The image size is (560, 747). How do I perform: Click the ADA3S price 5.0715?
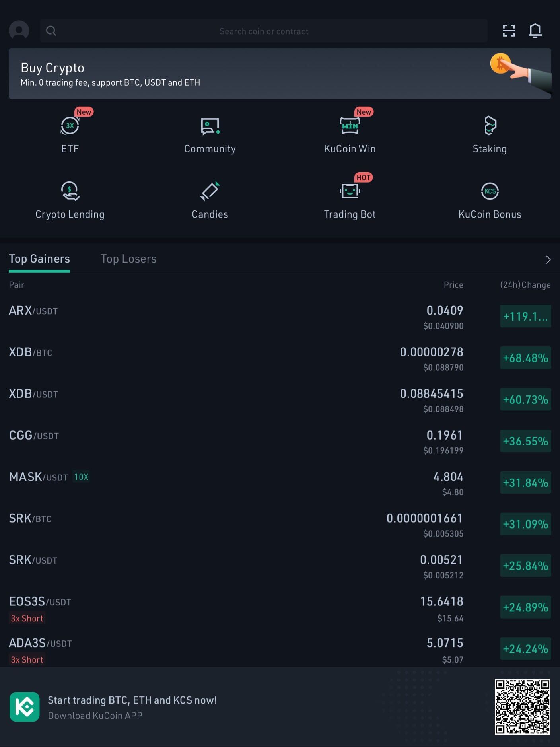(x=445, y=643)
